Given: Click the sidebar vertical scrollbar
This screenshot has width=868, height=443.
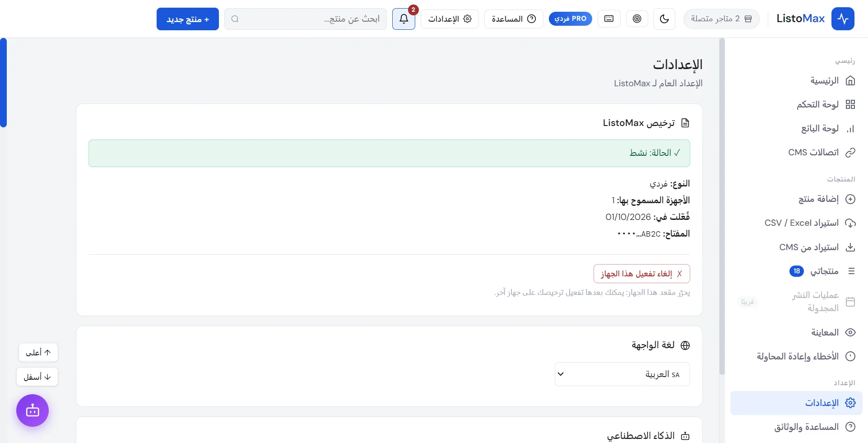Looking at the screenshot, I should click(x=722, y=206).
